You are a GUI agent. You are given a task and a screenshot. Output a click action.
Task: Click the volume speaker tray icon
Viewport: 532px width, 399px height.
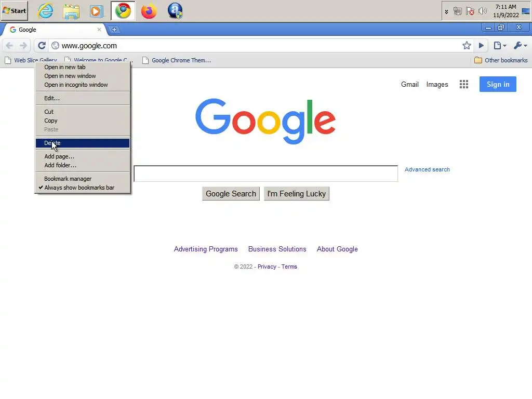click(x=482, y=11)
